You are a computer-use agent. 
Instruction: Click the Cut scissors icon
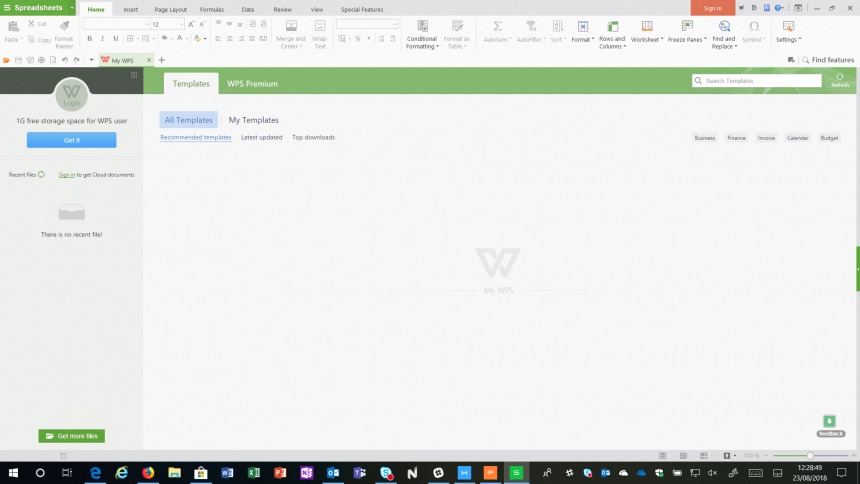pos(31,24)
